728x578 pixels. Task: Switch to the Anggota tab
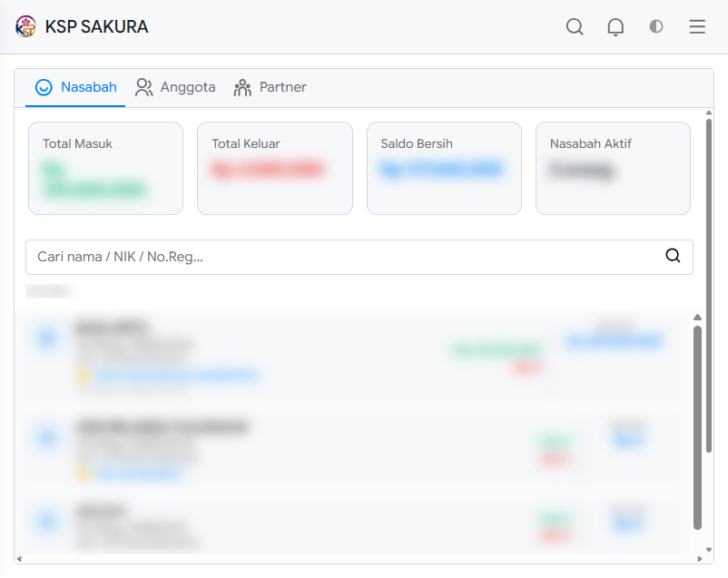175,87
